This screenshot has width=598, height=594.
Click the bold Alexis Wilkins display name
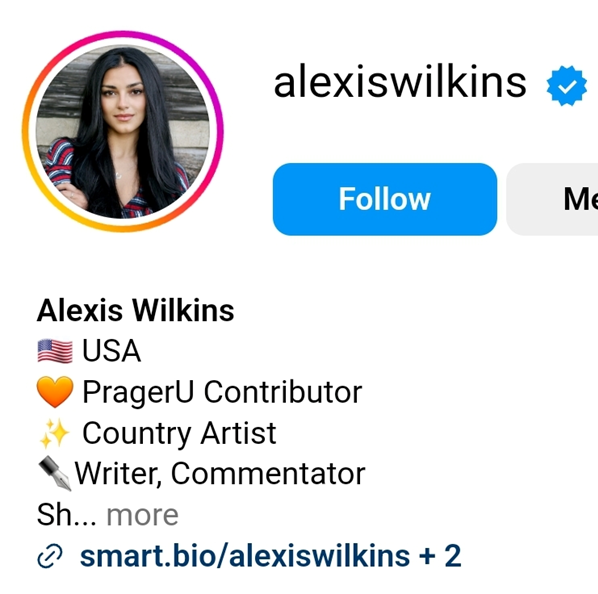point(135,310)
